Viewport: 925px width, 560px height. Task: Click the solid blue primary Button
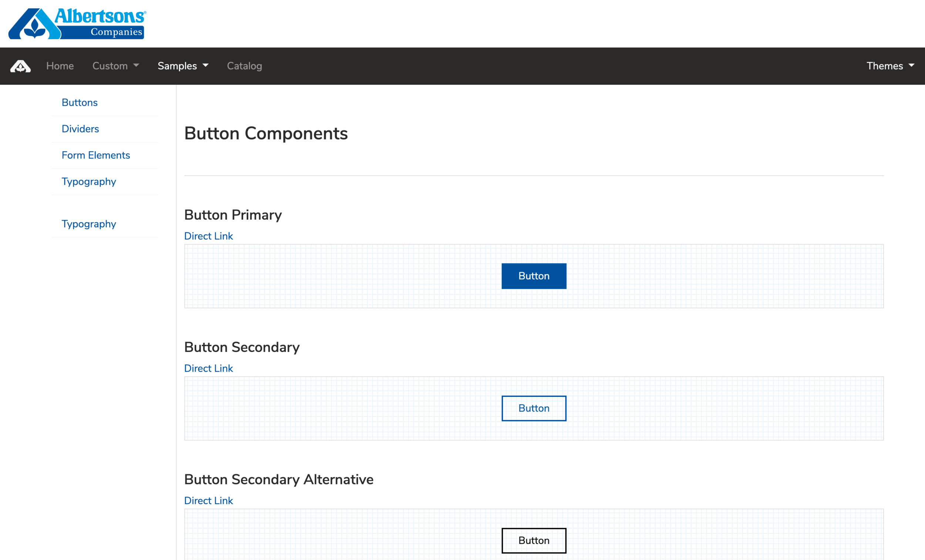coord(534,276)
